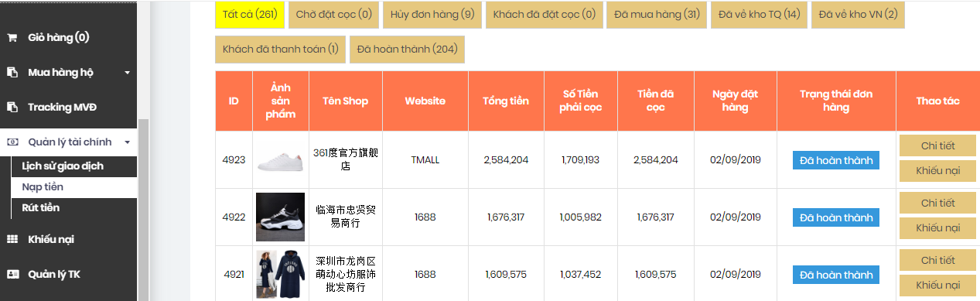The image size is (980, 301).
Task: Click the Thao tác column header
Action: pyautogui.click(x=938, y=101)
